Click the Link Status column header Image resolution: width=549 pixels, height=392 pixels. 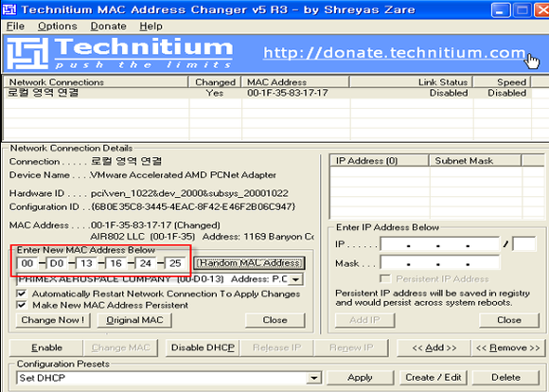point(411,82)
